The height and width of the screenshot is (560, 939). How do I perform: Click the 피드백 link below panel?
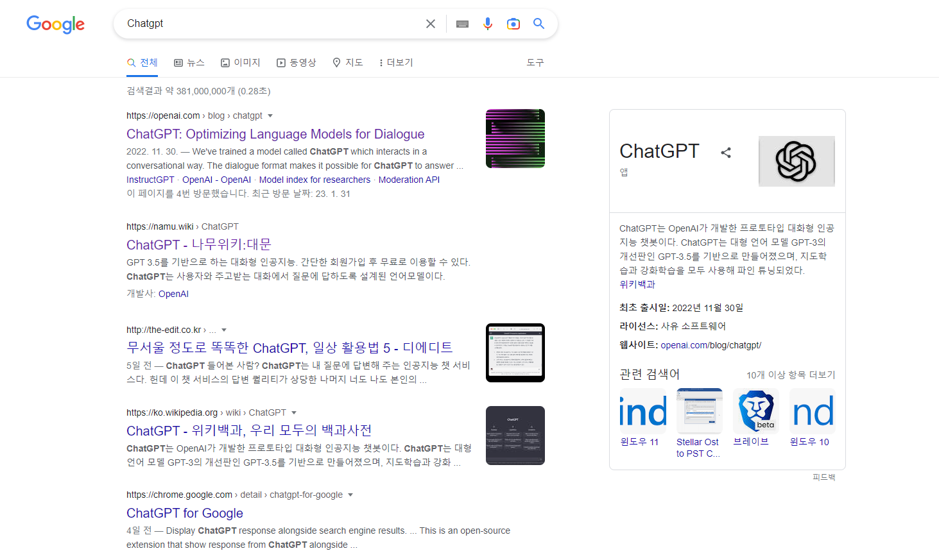(824, 477)
